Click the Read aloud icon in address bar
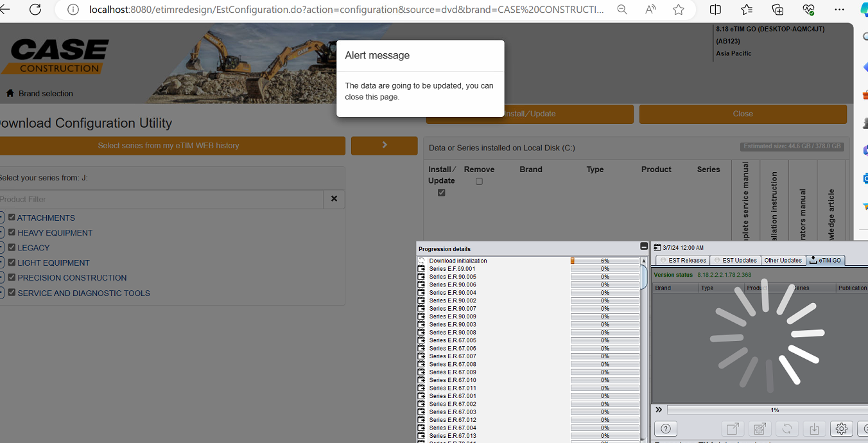868x443 pixels. (650, 10)
